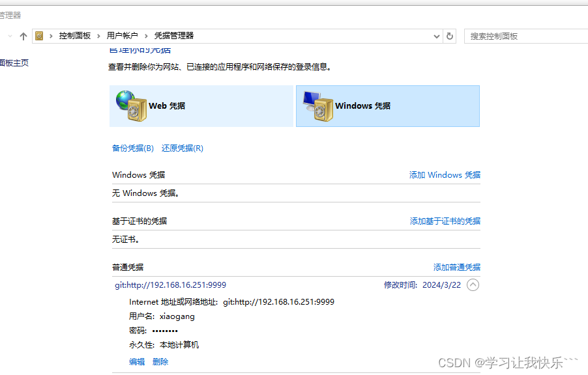Click 添加 Windows 凭据 link
Viewport: 588px width, 375px height.
pos(445,175)
